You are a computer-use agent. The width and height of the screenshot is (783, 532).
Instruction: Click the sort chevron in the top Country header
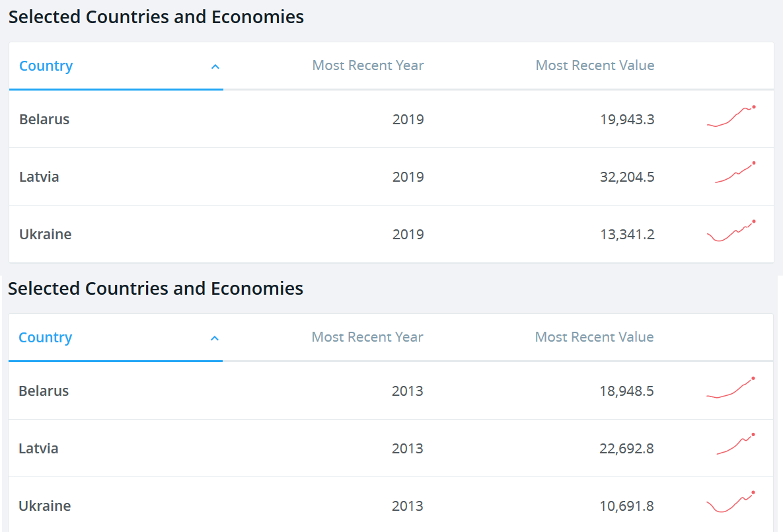point(215,67)
